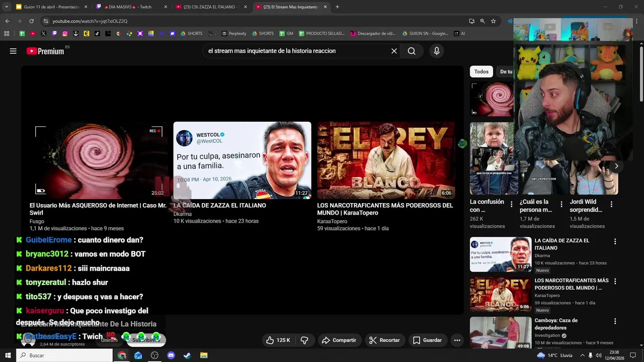Open File Explorer from the taskbar

pyautogui.click(x=204, y=355)
